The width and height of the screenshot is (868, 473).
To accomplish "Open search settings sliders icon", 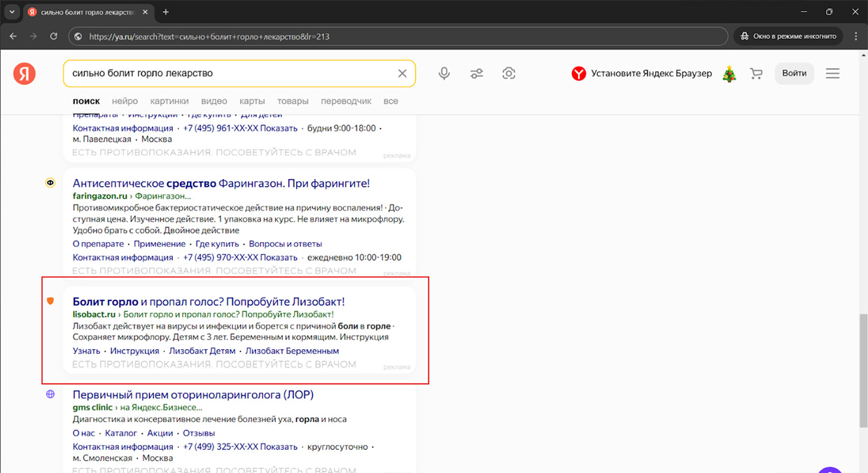I will click(x=477, y=73).
